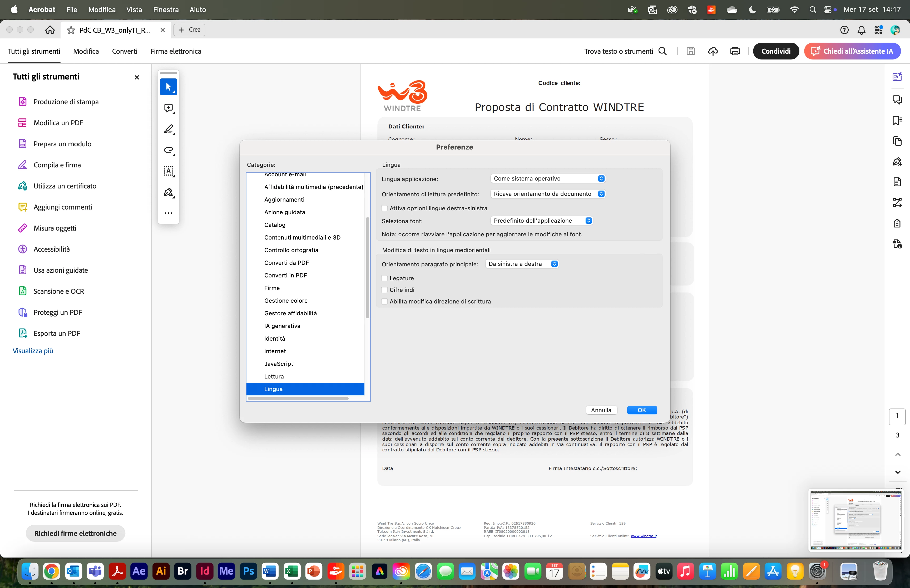Open the Finestra menu
This screenshot has height=588, width=910.
166,9
